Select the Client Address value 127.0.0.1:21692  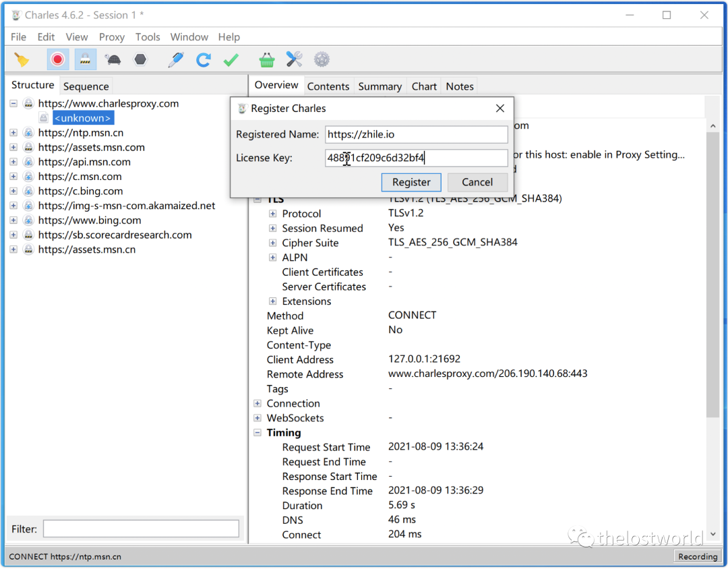click(x=425, y=359)
